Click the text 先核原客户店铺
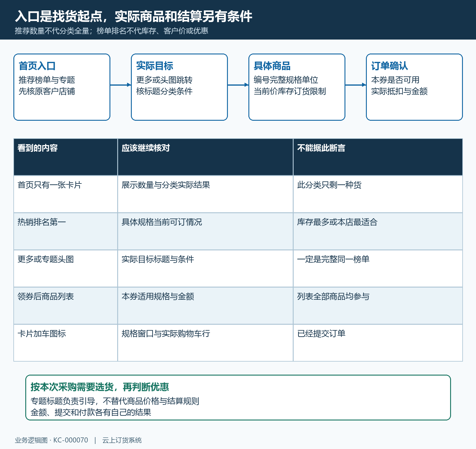Viewport: 476px width, 449px height. click(x=47, y=91)
